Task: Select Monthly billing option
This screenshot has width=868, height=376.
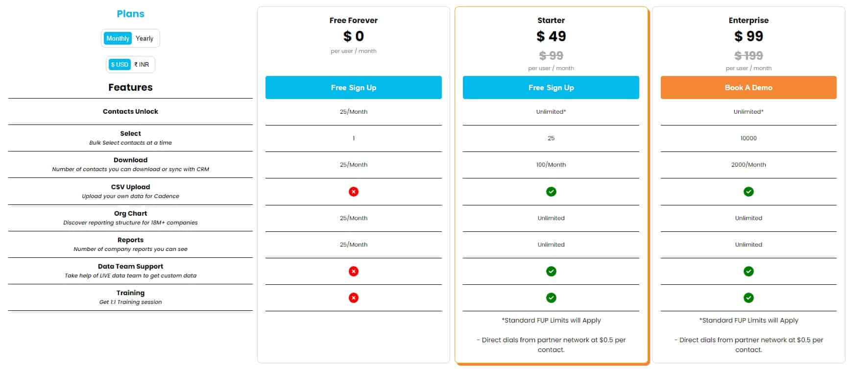Action: [x=118, y=38]
